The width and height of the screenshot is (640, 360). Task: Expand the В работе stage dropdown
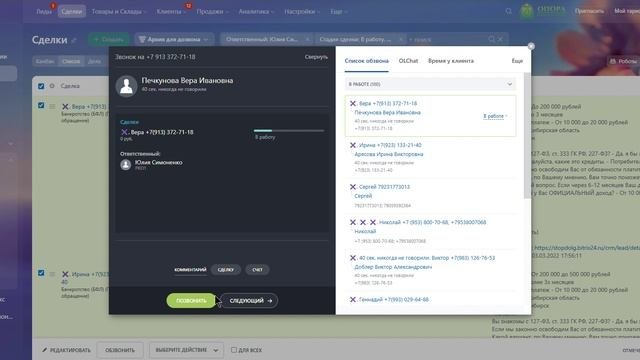(x=430, y=84)
